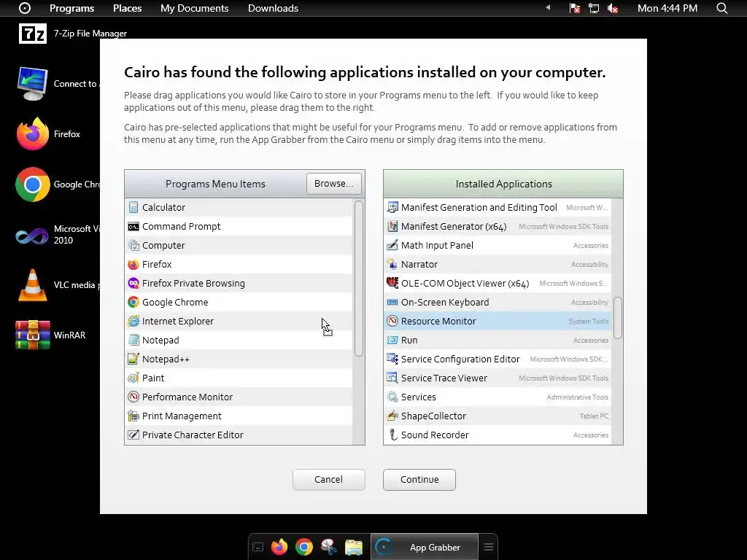The width and height of the screenshot is (747, 560).
Task: Click the ShapeCollector icon
Action: pyautogui.click(x=392, y=416)
